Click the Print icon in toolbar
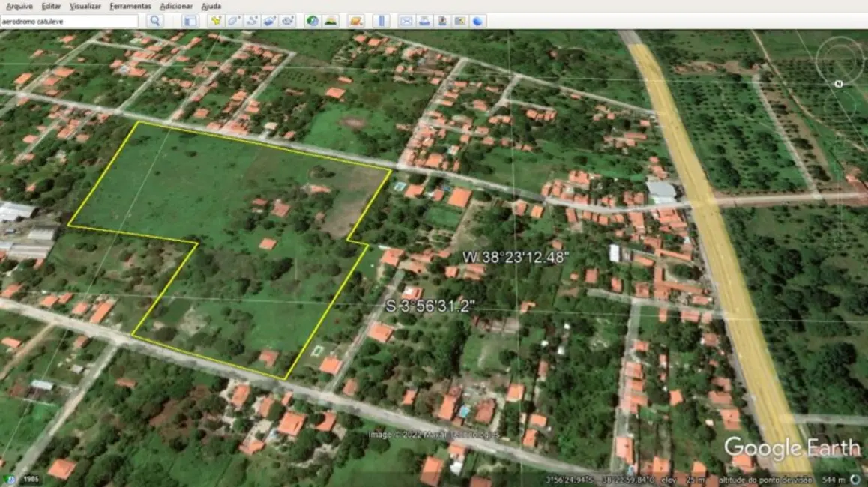Screen dimensions: 868x487 424,21
